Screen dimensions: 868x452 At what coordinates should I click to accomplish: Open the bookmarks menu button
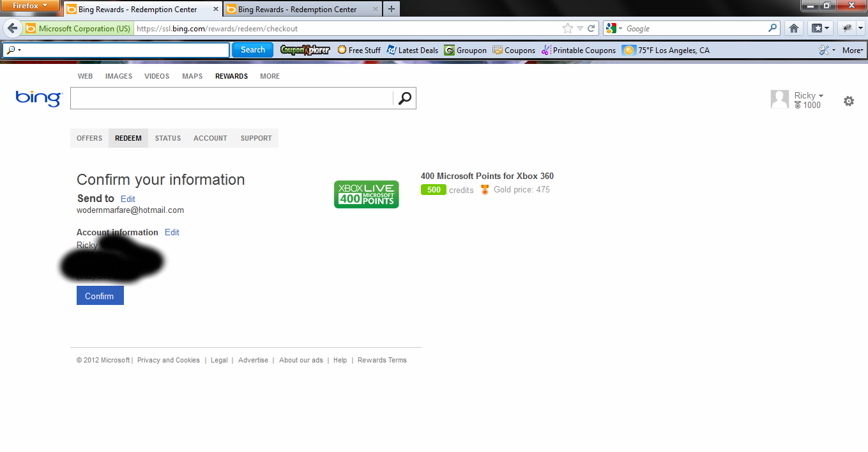[820, 28]
